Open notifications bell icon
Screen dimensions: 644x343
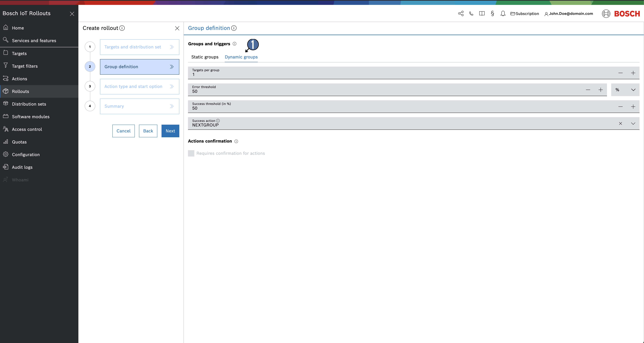tap(503, 13)
